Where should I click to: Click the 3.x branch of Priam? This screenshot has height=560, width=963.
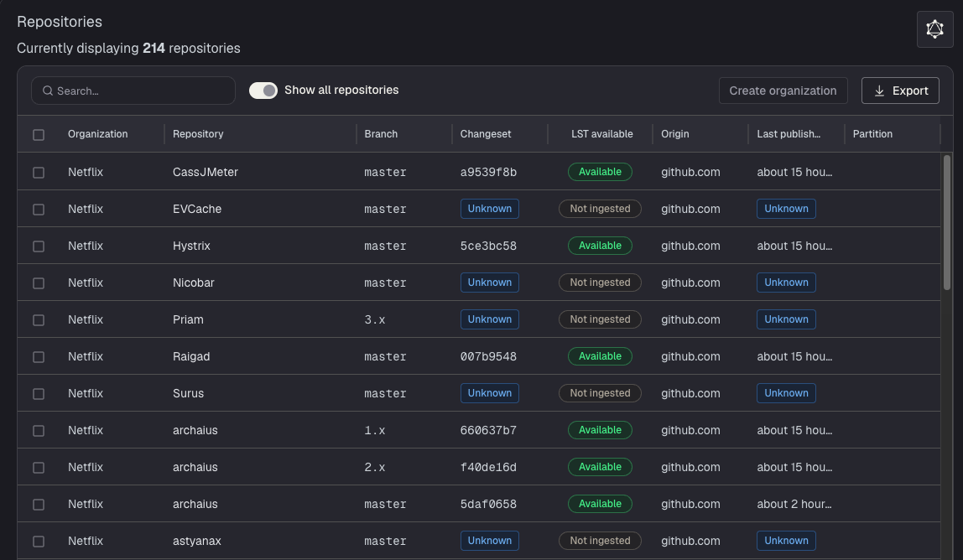coord(375,320)
